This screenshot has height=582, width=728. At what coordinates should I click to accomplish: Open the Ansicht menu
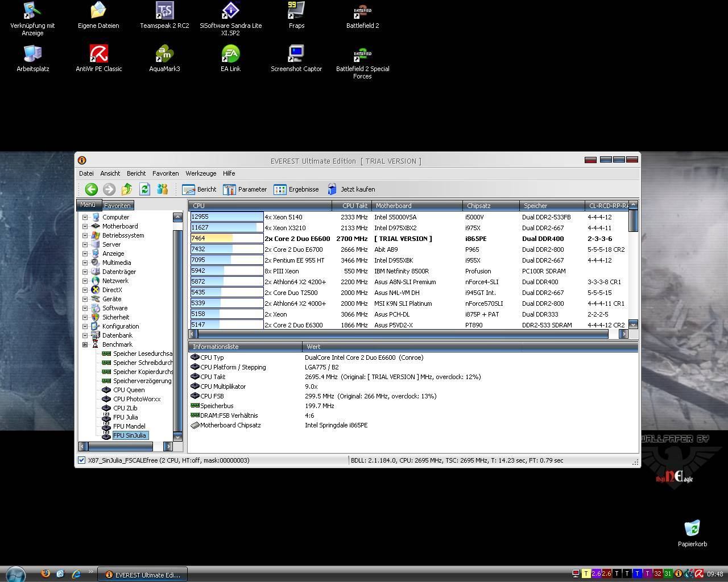coord(110,173)
